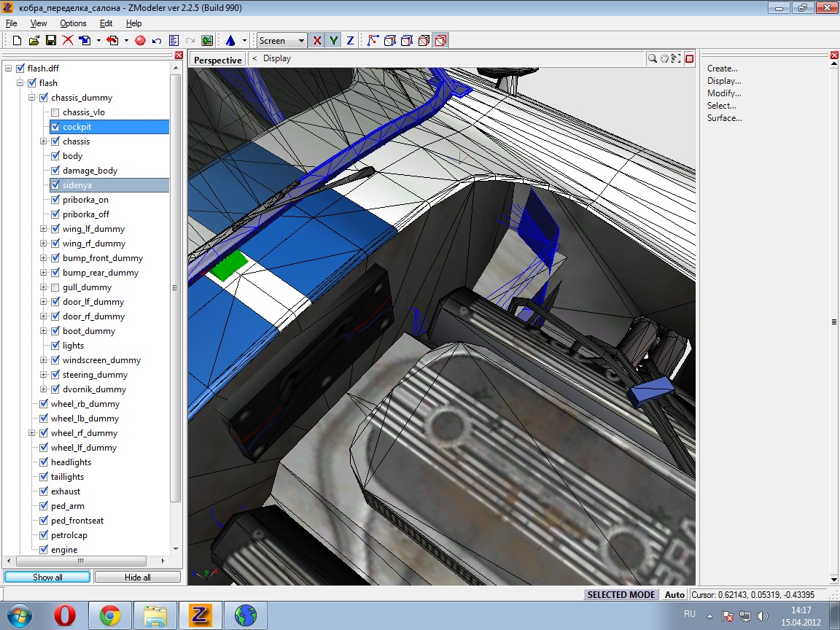Image resolution: width=840 pixels, height=630 pixels.
Task: Click the red sphere toolbar icon
Action: (x=140, y=41)
